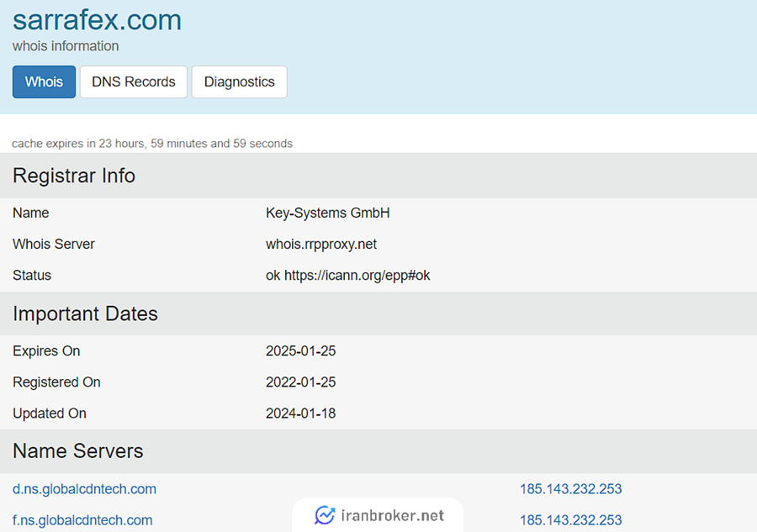The image size is (757, 532).
Task: Click the cache expires notice text
Action: pos(152,143)
